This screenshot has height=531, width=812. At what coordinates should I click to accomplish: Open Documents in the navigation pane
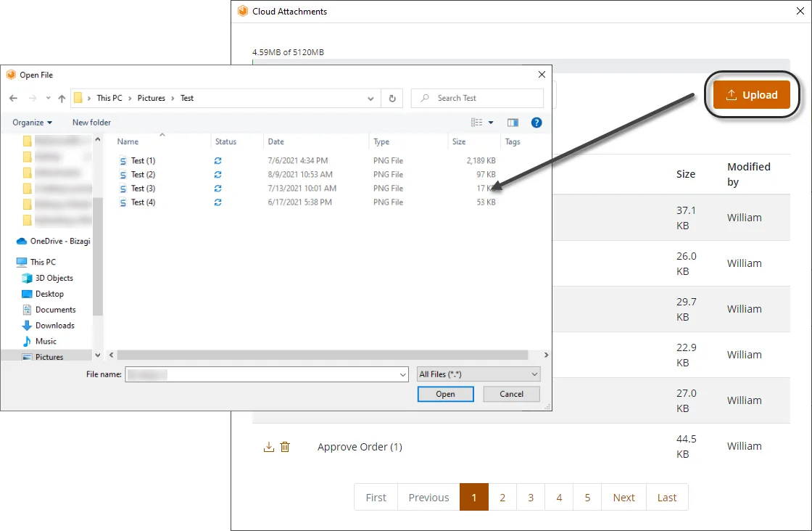[x=49, y=309]
